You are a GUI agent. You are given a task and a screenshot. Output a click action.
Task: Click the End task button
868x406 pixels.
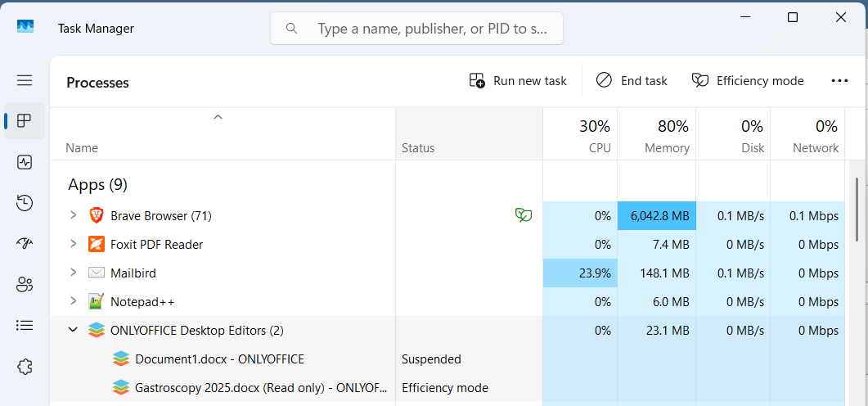[632, 81]
